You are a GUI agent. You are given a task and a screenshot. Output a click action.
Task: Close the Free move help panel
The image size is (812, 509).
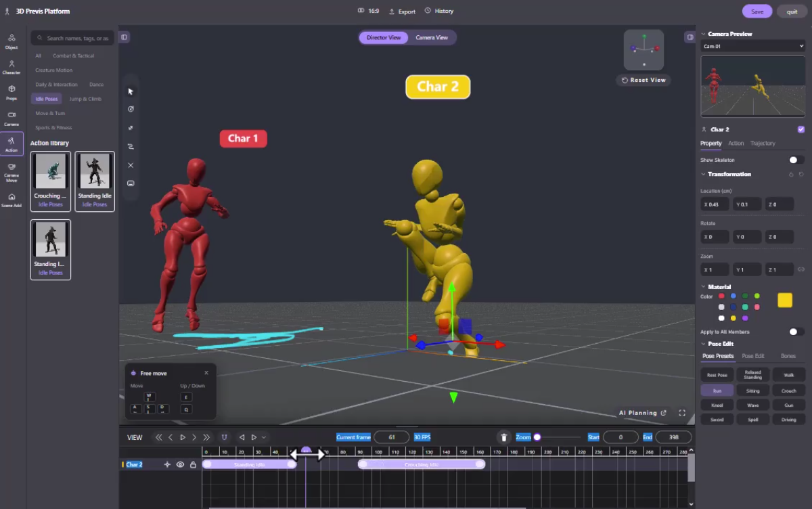pyautogui.click(x=206, y=373)
